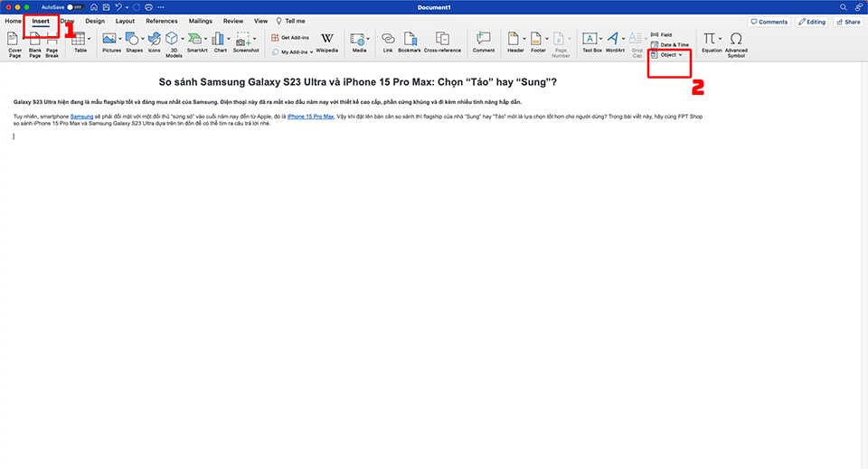Click the Home icon in title bar
This screenshot has width=868, height=469.
[x=94, y=7]
